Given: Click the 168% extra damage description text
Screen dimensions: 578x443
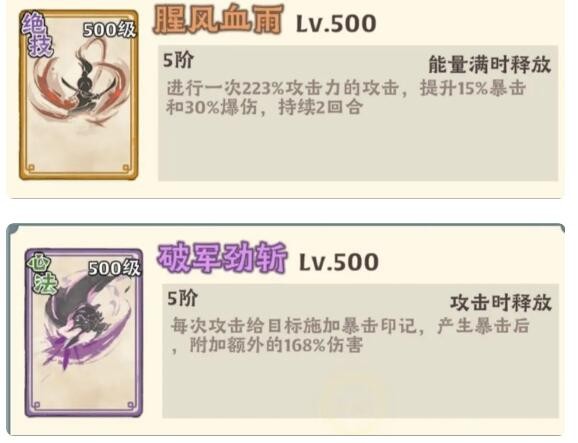Looking at the screenshot, I should (349, 336).
